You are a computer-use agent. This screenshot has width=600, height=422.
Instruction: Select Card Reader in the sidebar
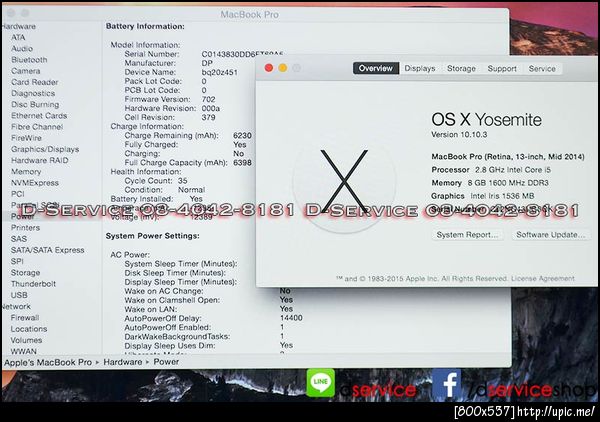pos(34,82)
